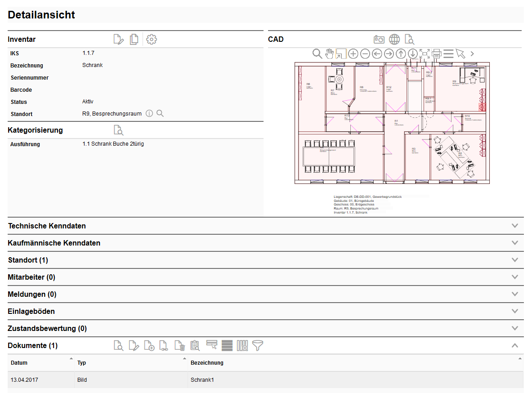
Task: Click the copy document icon beside Inventar
Action: click(134, 39)
